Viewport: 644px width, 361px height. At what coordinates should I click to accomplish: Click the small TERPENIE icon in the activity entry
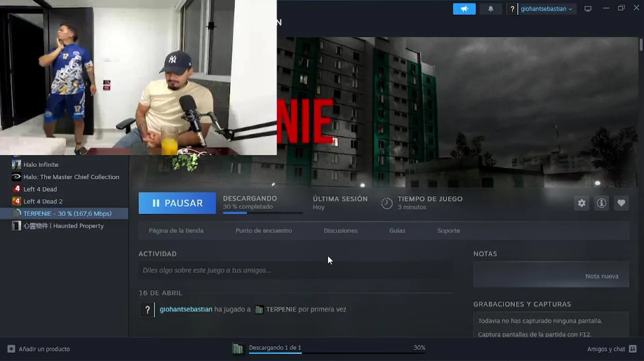[x=259, y=310]
